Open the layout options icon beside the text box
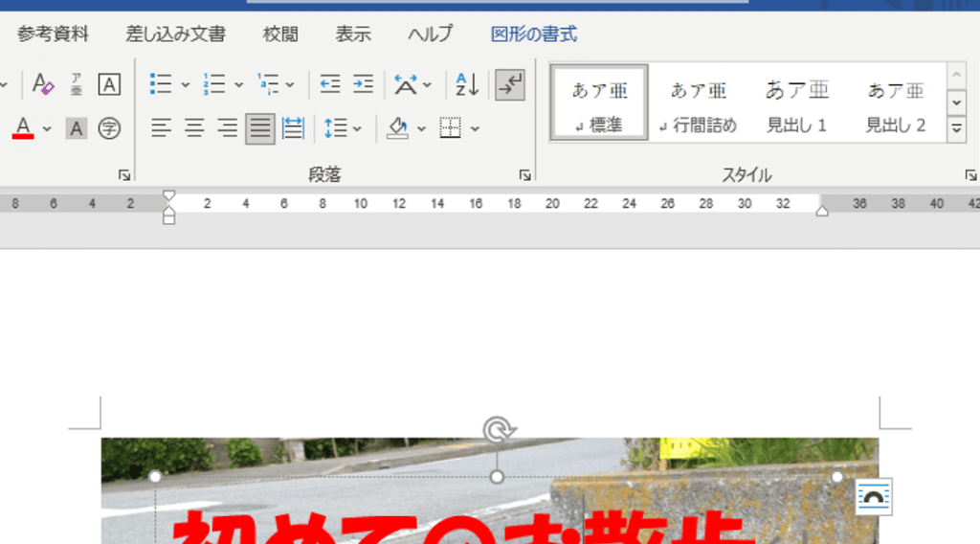The image size is (980, 544). [x=874, y=497]
